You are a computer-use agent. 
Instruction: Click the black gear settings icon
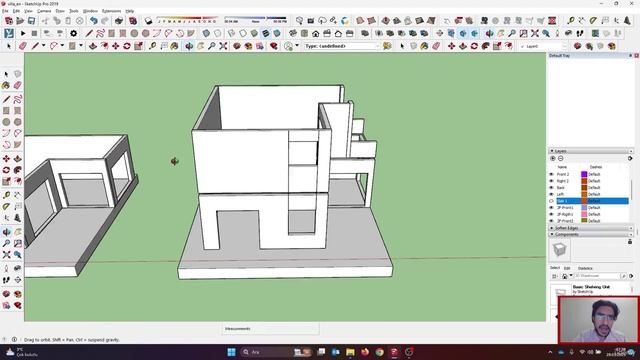coord(73,33)
